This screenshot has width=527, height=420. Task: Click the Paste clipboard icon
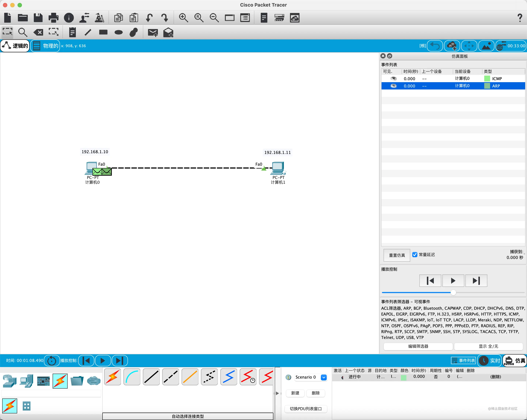click(134, 18)
